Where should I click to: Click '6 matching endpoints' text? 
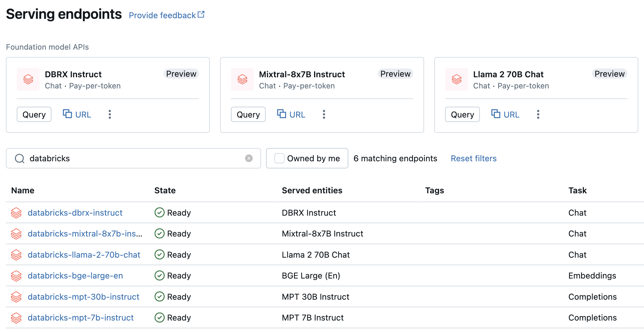[x=395, y=158]
